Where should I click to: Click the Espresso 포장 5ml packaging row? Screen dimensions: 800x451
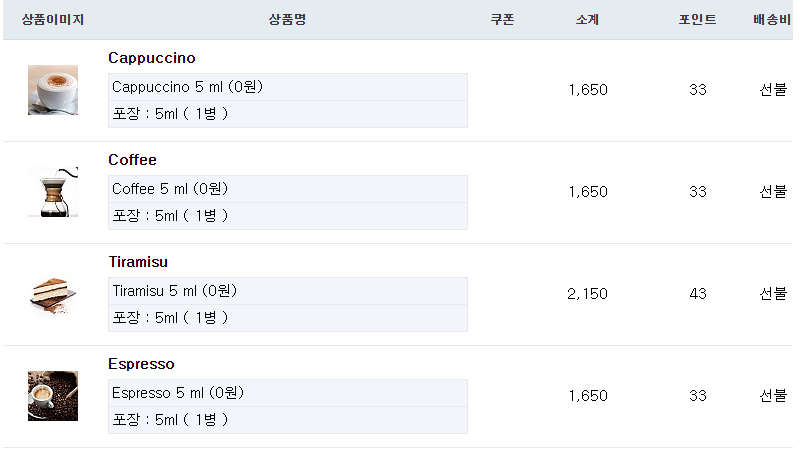coord(288,420)
